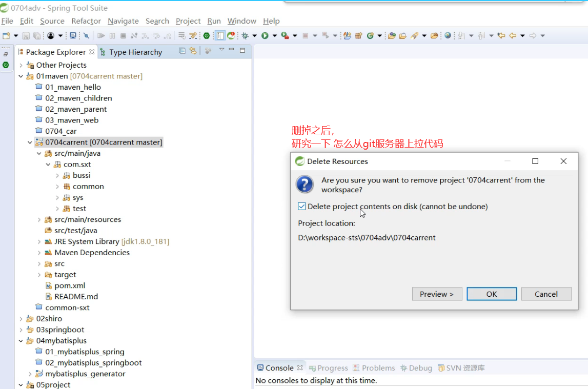Click the New Java Package icon
This screenshot has width=588, height=389.
[x=358, y=35]
